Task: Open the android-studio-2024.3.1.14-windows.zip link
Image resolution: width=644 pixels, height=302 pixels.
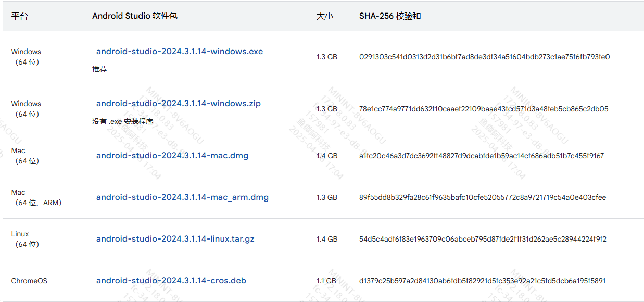Action: pos(178,104)
